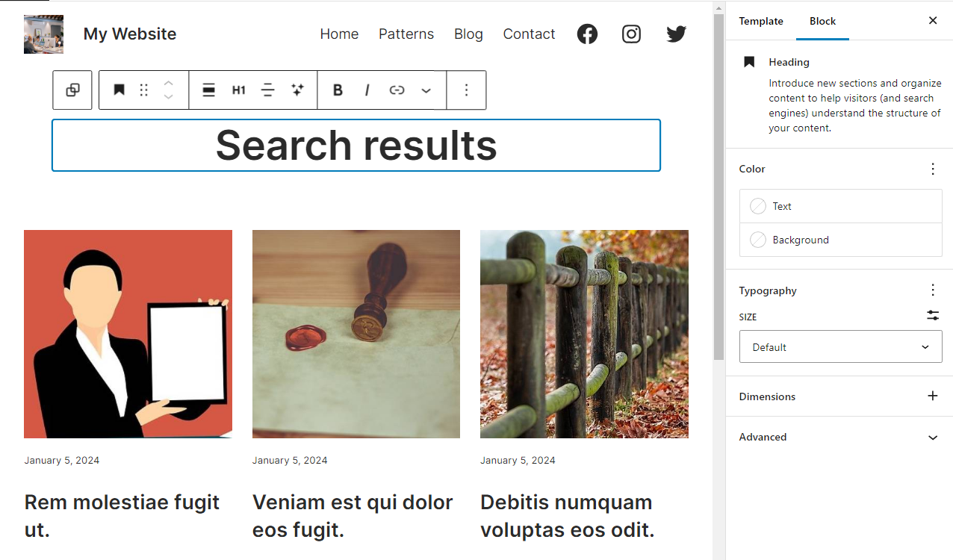Viewport: 953px width, 560px height.
Task: Change heading level via the H1 icon
Action: click(239, 90)
